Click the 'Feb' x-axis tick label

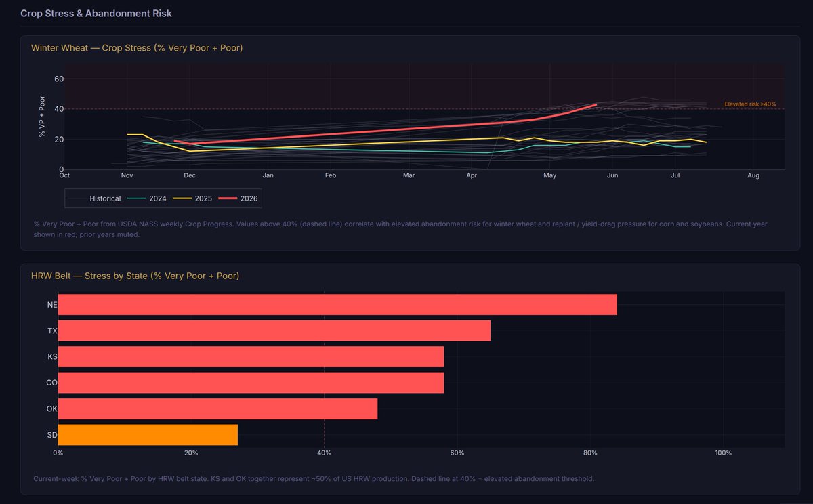click(331, 175)
